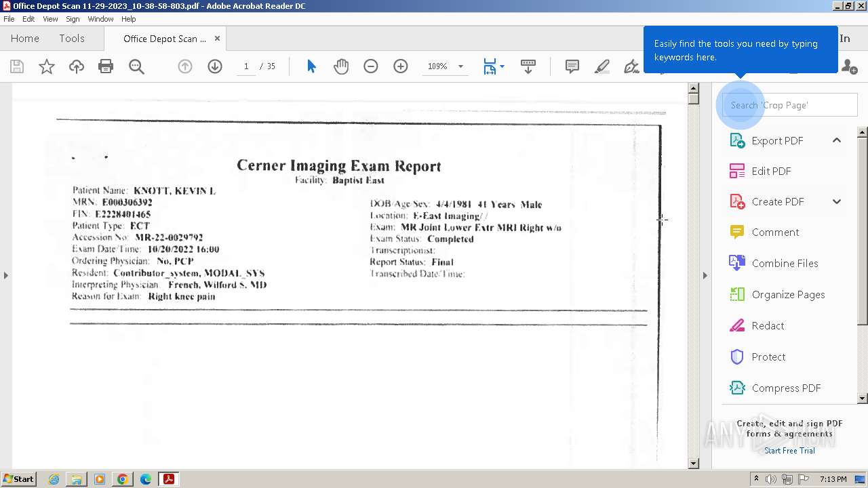The image size is (868, 488).
Task: Click the taskbar clock showing 7:13 PM
Action: click(833, 479)
